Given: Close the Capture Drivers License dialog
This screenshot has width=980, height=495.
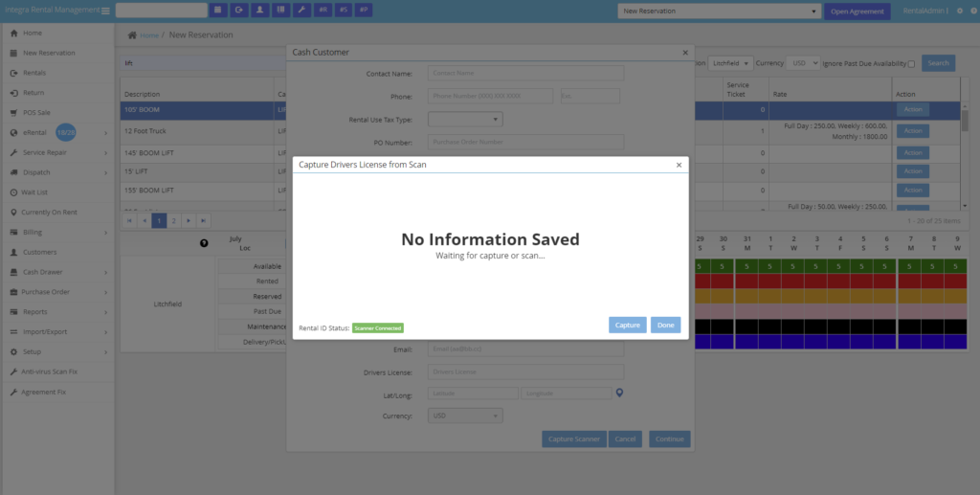Looking at the screenshot, I should pyautogui.click(x=679, y=165).
